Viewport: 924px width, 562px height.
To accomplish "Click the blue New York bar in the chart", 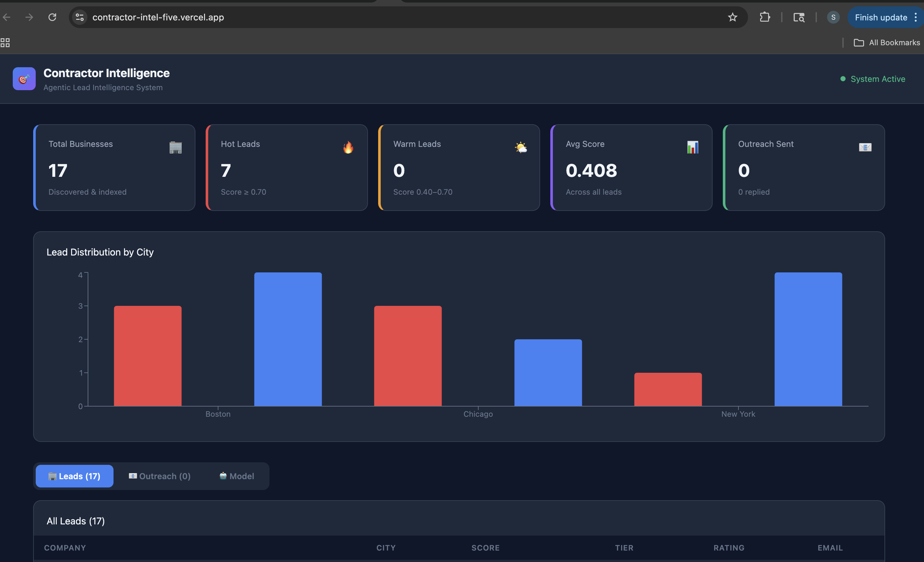I will 808,339.
